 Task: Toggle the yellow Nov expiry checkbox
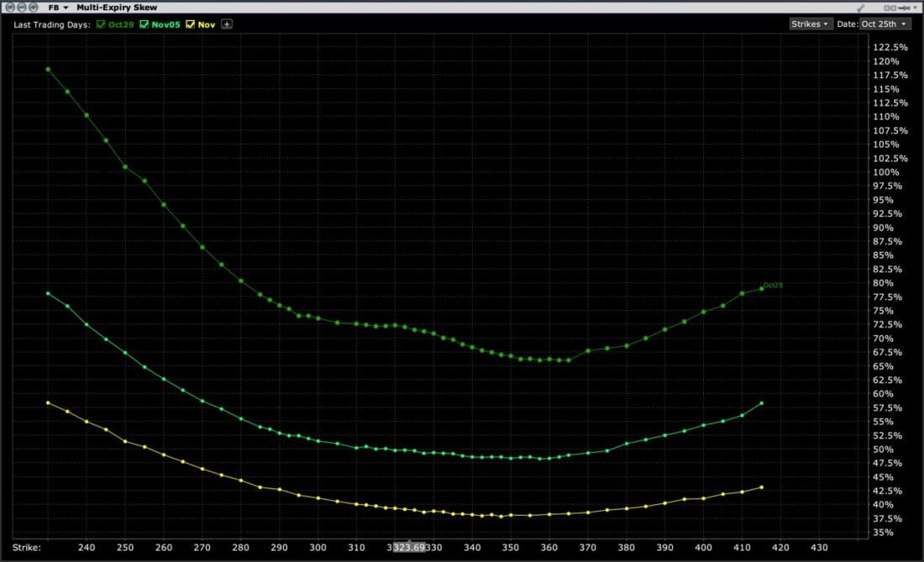[190, 24]
